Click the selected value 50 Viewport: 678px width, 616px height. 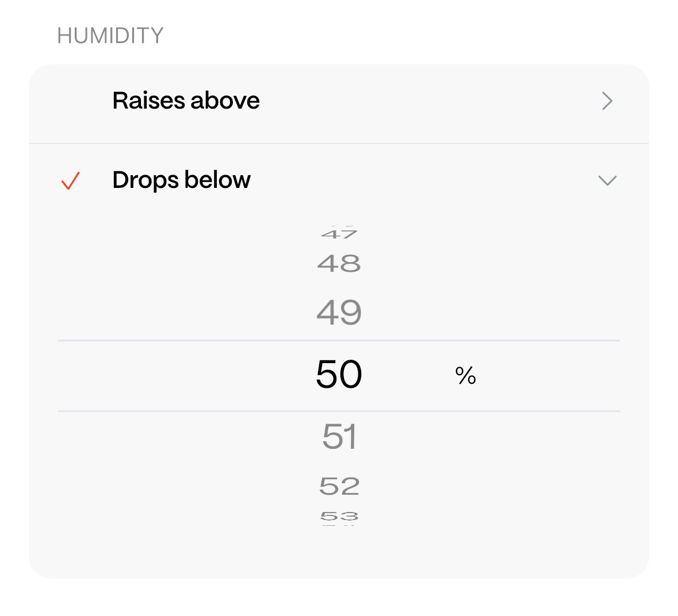click(x=339, y=375)
